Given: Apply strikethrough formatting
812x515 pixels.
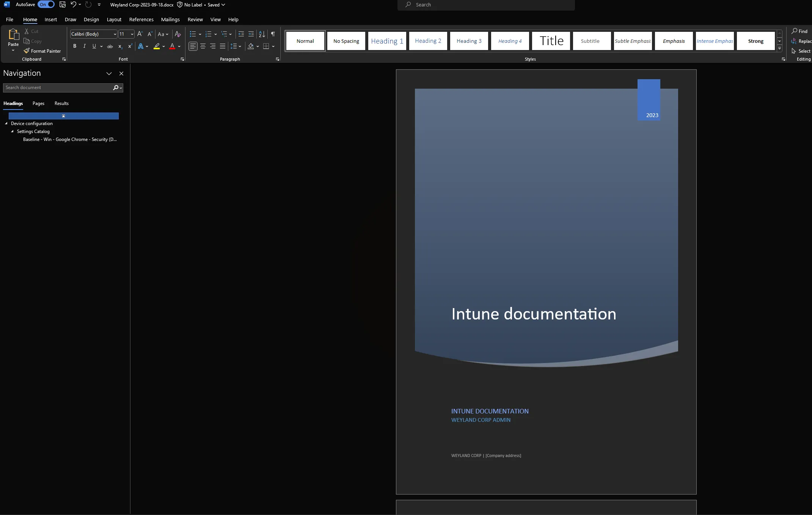Looking at the screenshot, I should [x=110, y=46].
